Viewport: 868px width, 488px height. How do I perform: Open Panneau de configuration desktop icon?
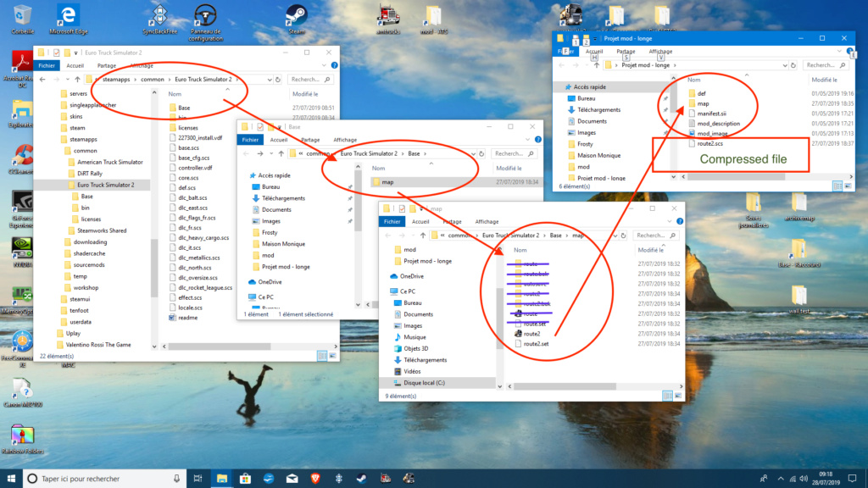(x=205, y=22)
